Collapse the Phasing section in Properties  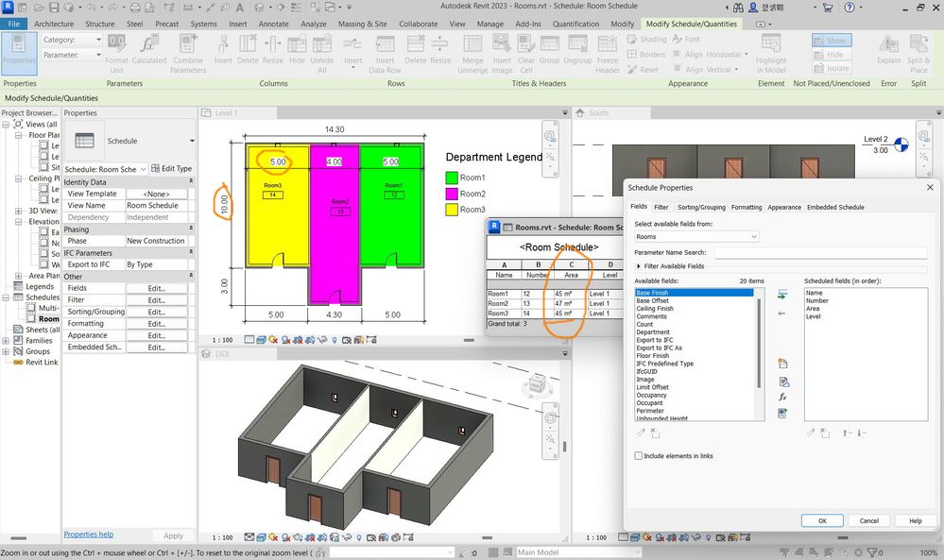click(x=191, y=229)
